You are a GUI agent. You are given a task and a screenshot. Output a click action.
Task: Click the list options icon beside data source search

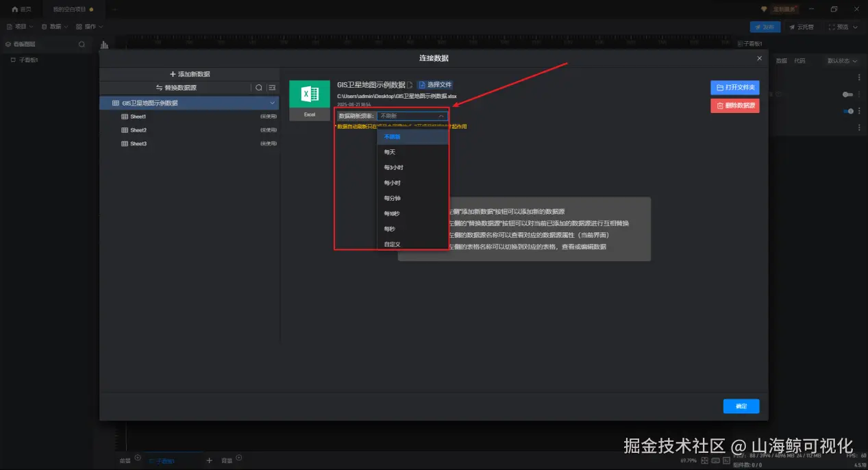click(271, 88)
